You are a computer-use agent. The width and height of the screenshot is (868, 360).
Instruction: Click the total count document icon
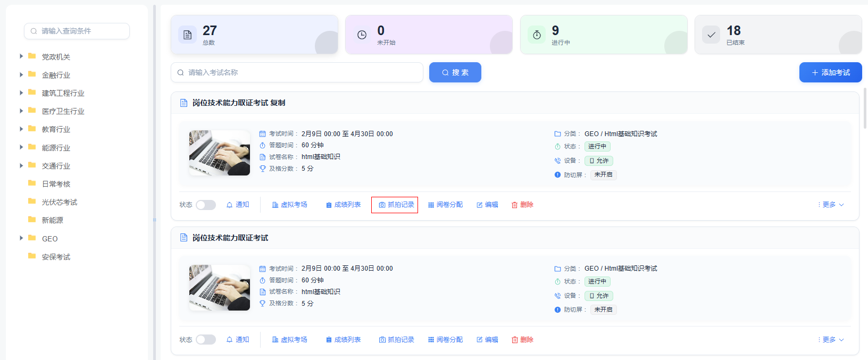(187, 35)
